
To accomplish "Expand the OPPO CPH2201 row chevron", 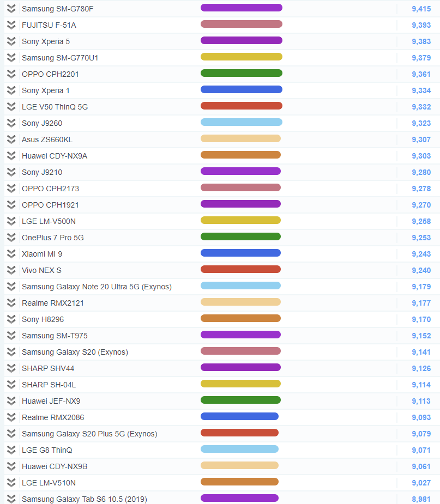I will tap(11, 74).
